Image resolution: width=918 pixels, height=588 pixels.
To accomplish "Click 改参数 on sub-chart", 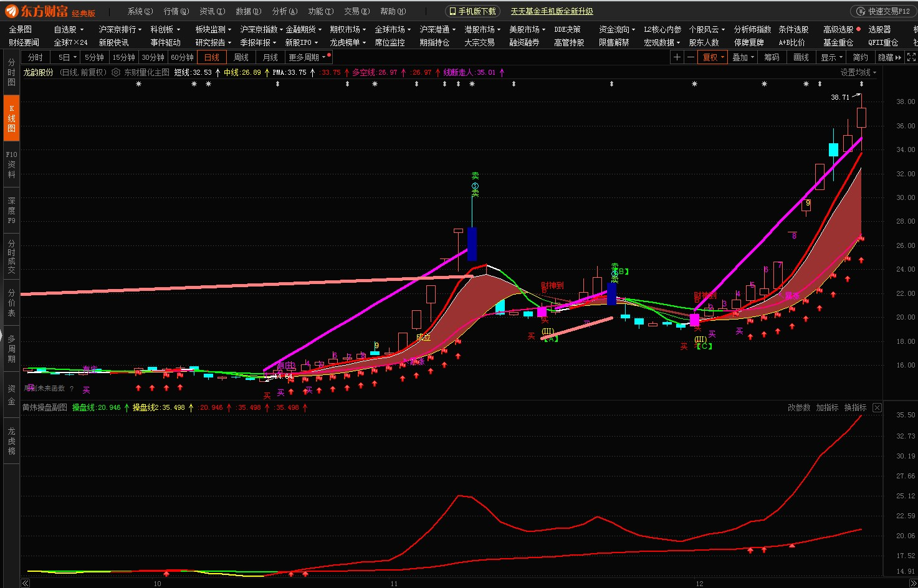I will (799, 407).
